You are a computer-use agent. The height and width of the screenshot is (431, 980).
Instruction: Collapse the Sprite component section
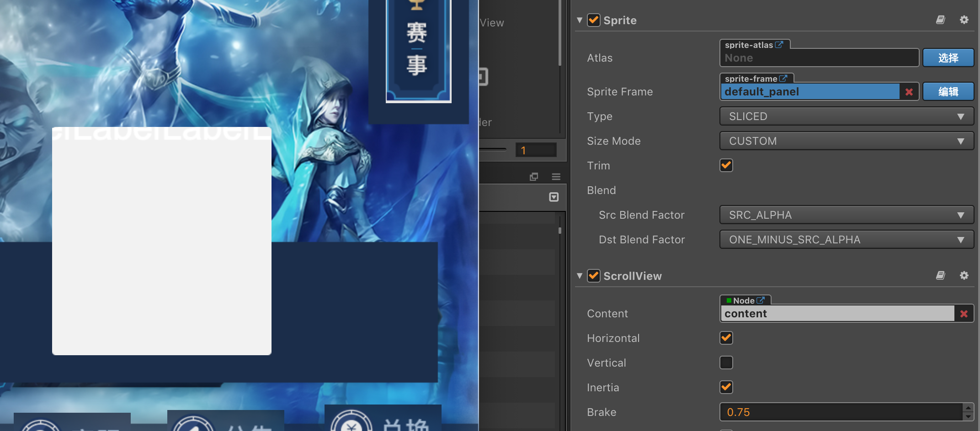[x=580, y=20]
